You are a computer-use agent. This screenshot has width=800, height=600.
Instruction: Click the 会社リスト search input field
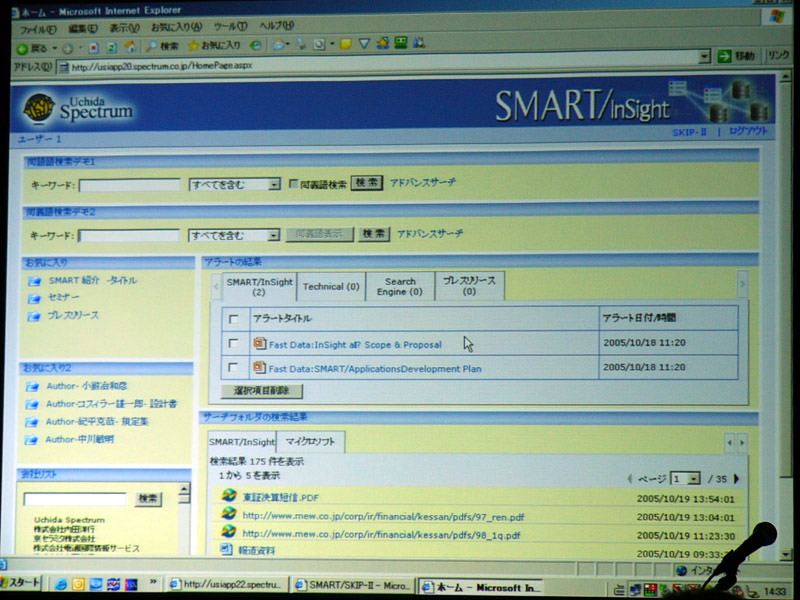pos(75,499)
